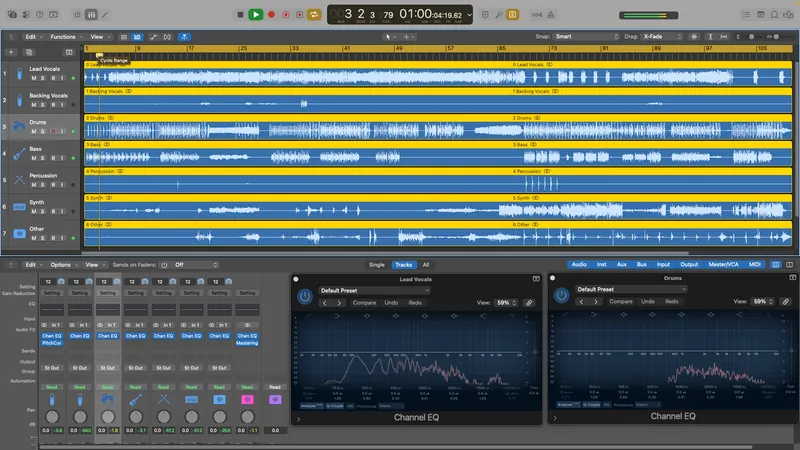Toggle the yellow Cycle mode button

pyautogui.click(x=315, y=14)
